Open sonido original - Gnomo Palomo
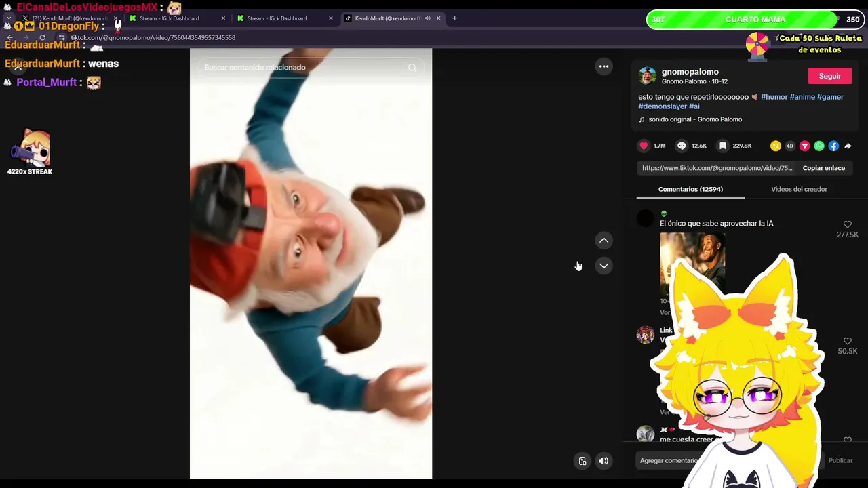868x488 pixels. tap(694, 119)
